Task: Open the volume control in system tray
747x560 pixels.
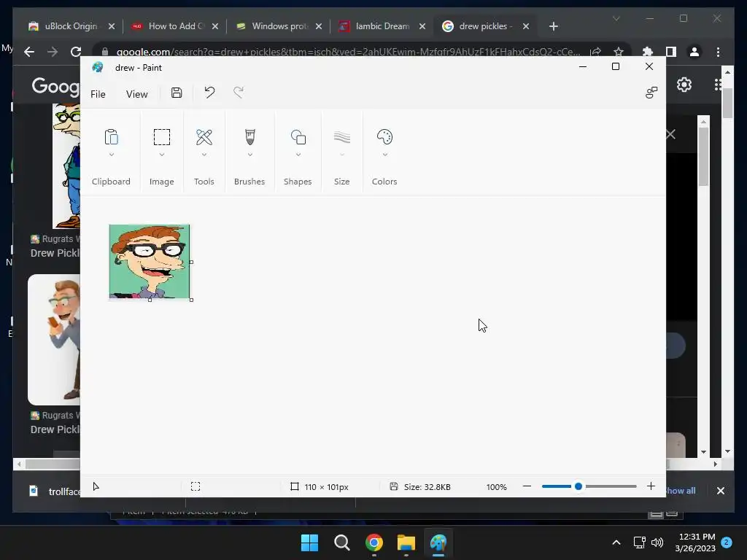Action: click(x=657, y=542)
